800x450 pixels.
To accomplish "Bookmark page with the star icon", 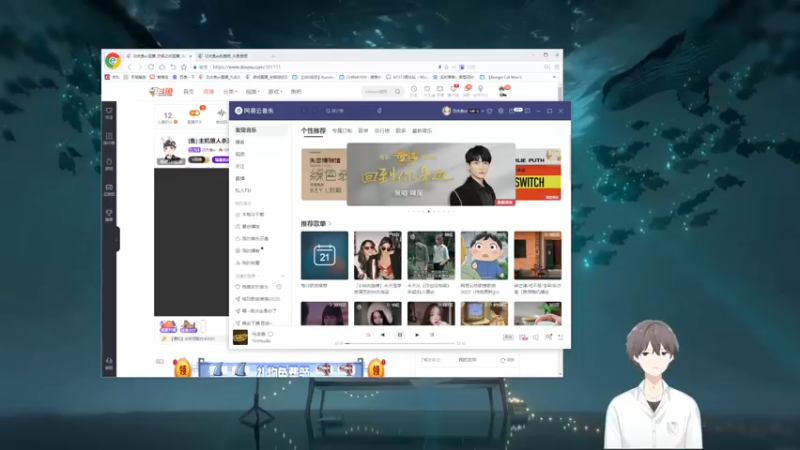I will click(x=184, y=67).
